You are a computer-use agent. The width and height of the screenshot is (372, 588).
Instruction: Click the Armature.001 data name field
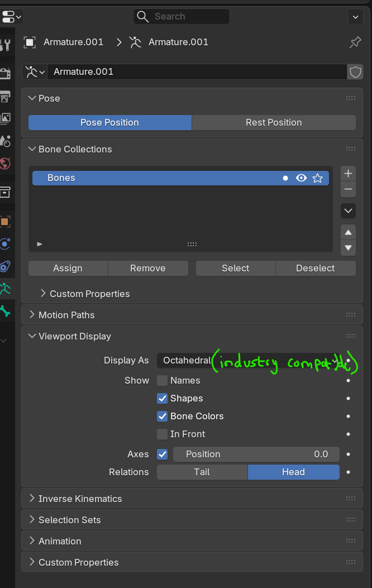[197, 71]
